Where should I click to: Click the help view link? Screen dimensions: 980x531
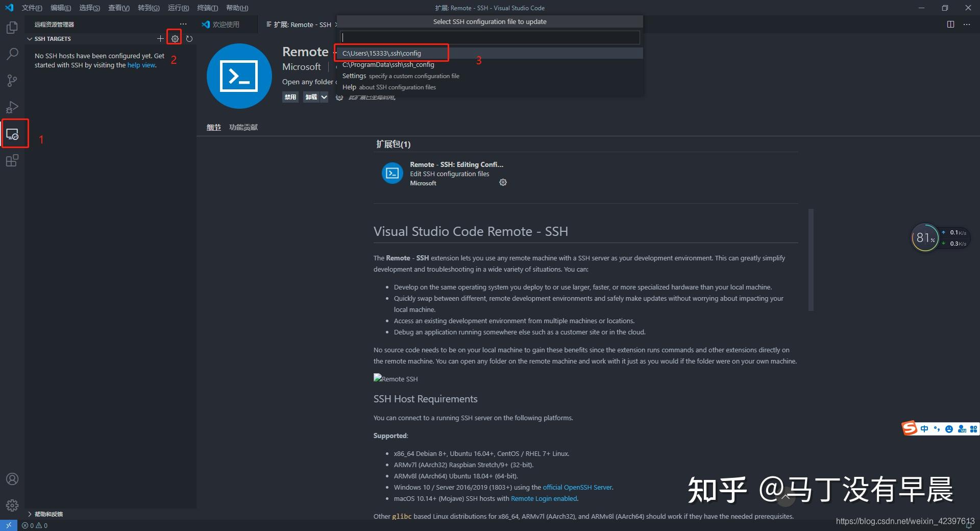141,65
